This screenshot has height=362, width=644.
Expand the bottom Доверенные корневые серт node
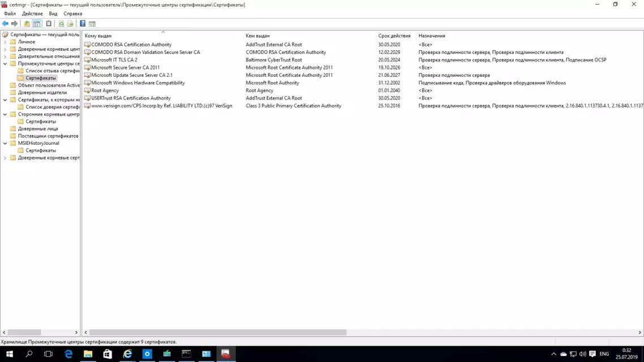(x=5, y=158)
